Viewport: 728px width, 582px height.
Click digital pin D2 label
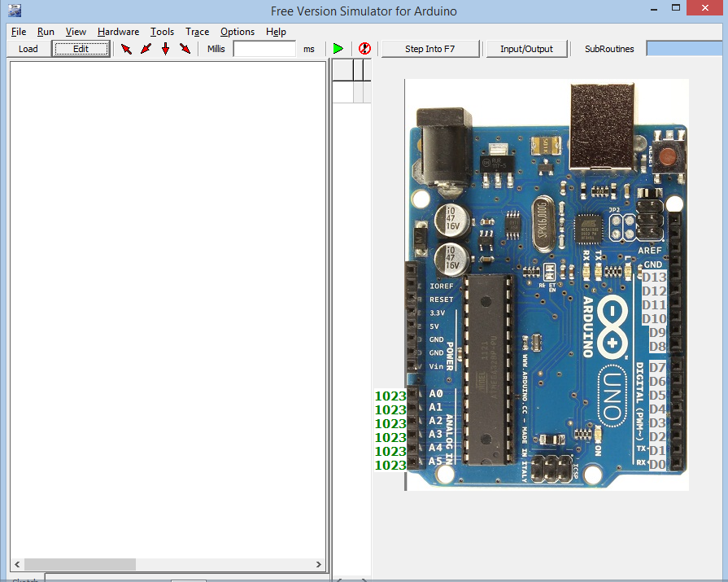click(x=657, y=437)
